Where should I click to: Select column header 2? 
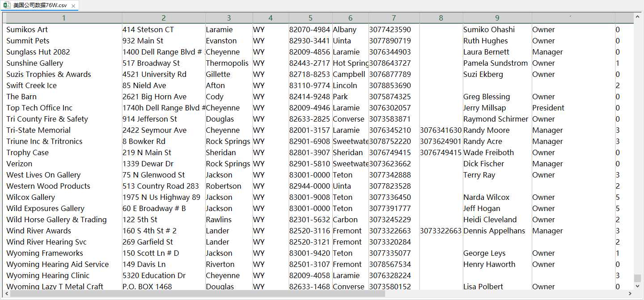pyautogui.click(x=164, y=18)
